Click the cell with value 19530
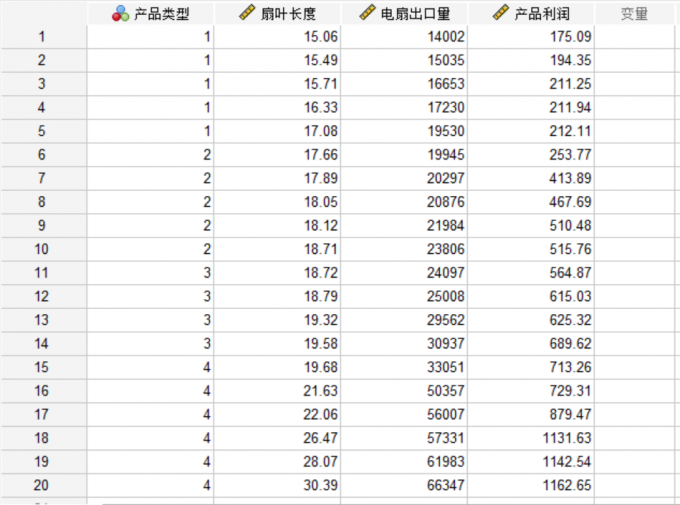 [x=405, y=131]
